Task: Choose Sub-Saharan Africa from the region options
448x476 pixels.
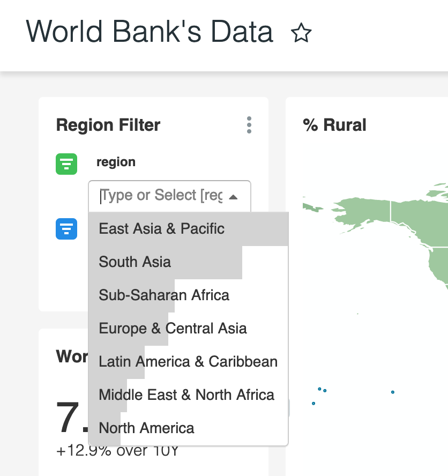Action: (x=163, y=295)
